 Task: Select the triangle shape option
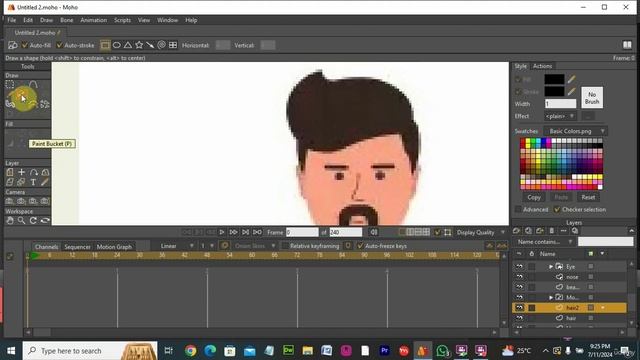point(128,45)
